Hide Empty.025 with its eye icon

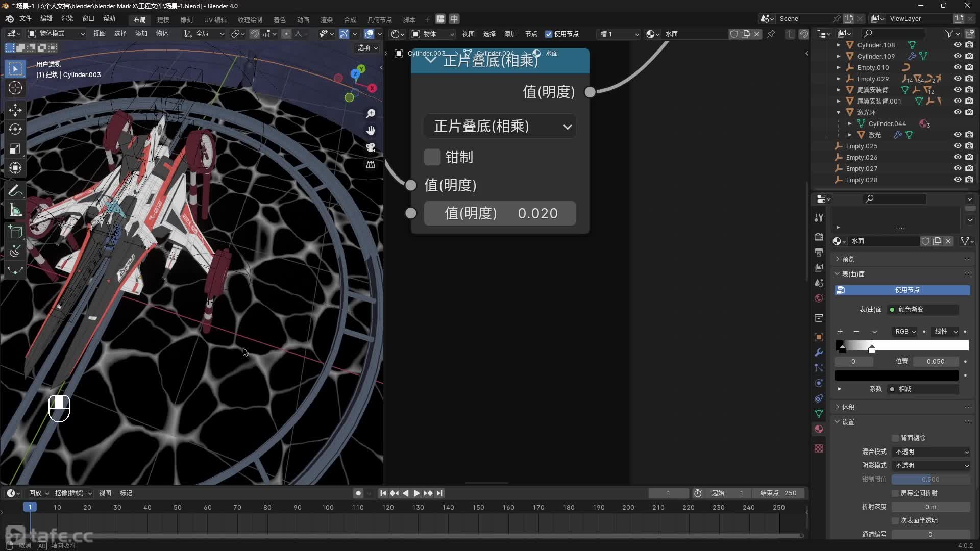[958, 146]
